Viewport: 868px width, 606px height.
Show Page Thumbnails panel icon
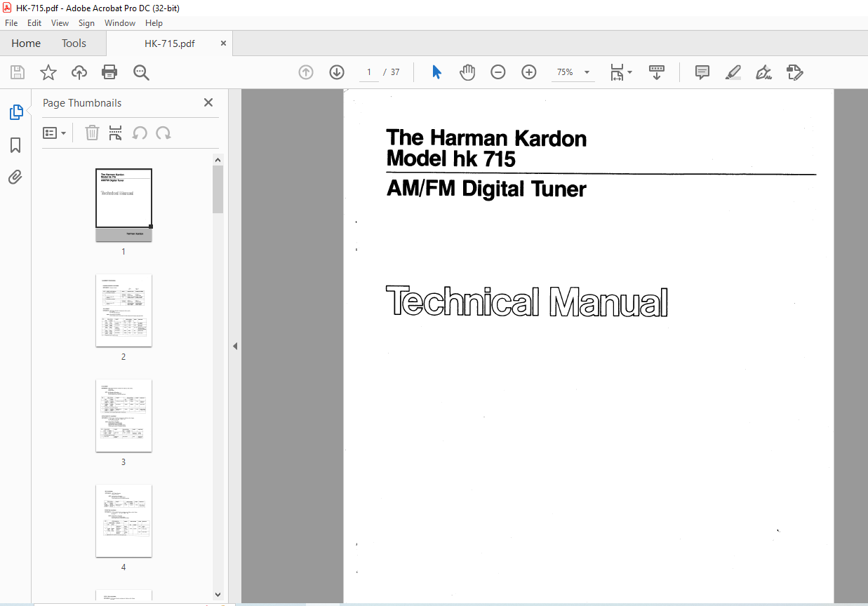tap(15, 112)
